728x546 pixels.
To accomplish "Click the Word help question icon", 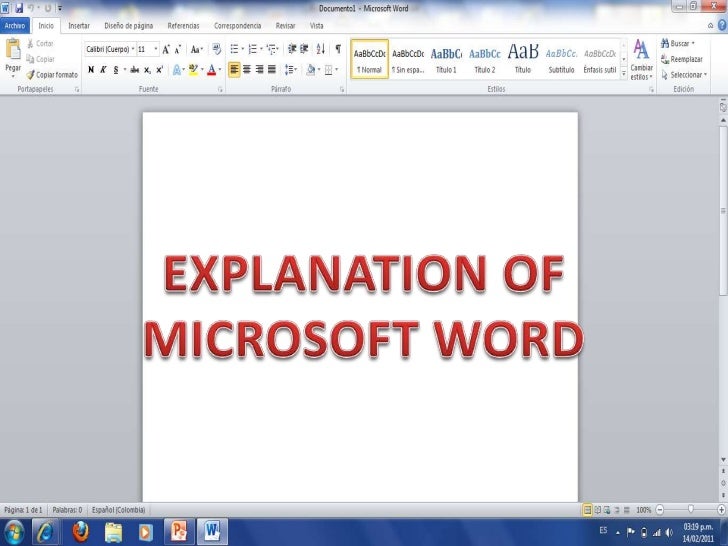I will click(722, 26).
